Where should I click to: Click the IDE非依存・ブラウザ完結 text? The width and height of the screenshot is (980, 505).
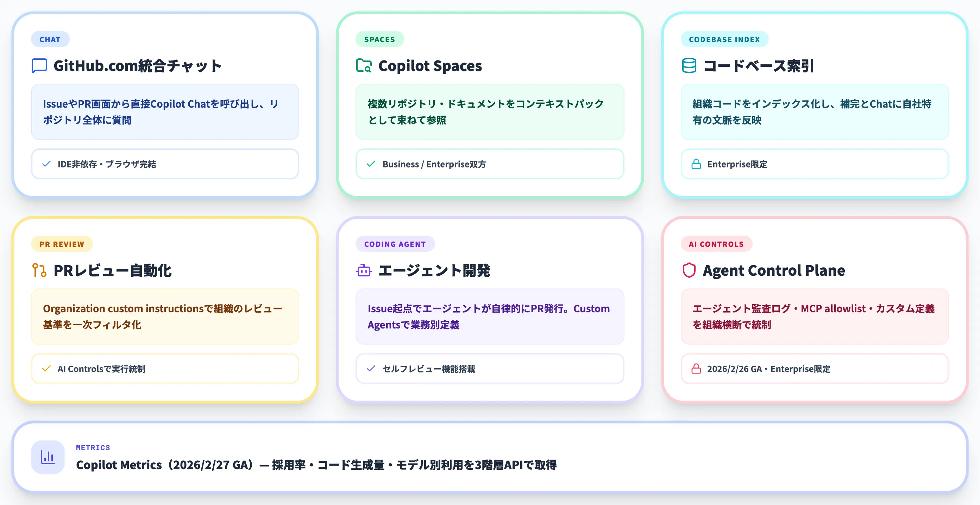[x=107, y=164]
